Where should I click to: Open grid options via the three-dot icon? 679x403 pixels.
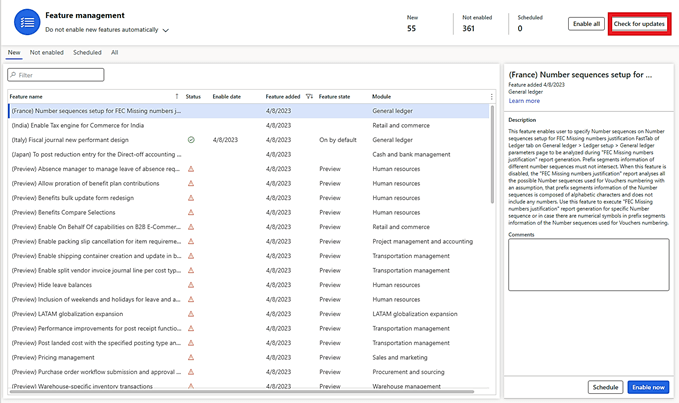tap(491, 97)
